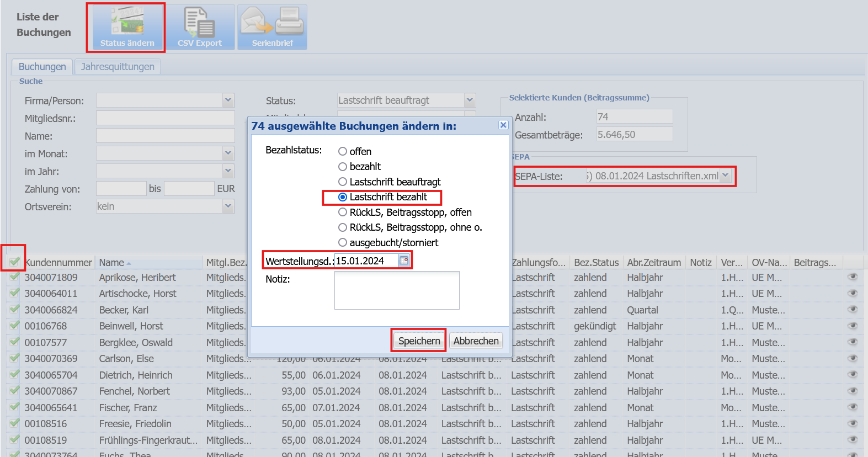Screen dimensions: 868x457
Task: Launch the Serienbrief function
Action: pos(272,28)
